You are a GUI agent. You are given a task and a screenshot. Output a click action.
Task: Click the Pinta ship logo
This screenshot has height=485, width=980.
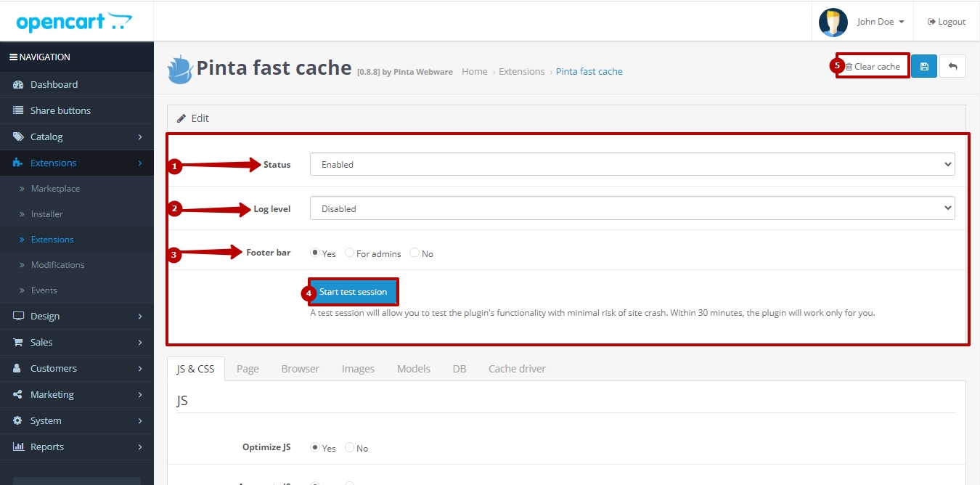pos(180,69)
